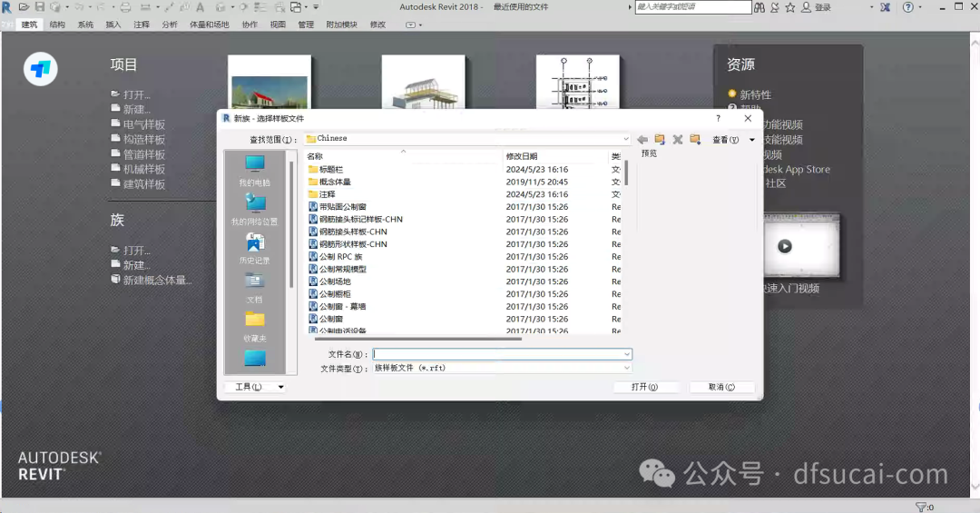Select 我的电脑 in the places sidebar
Image resolution: width=980 pixels, height=513 pixels.
tap(254, 171)
